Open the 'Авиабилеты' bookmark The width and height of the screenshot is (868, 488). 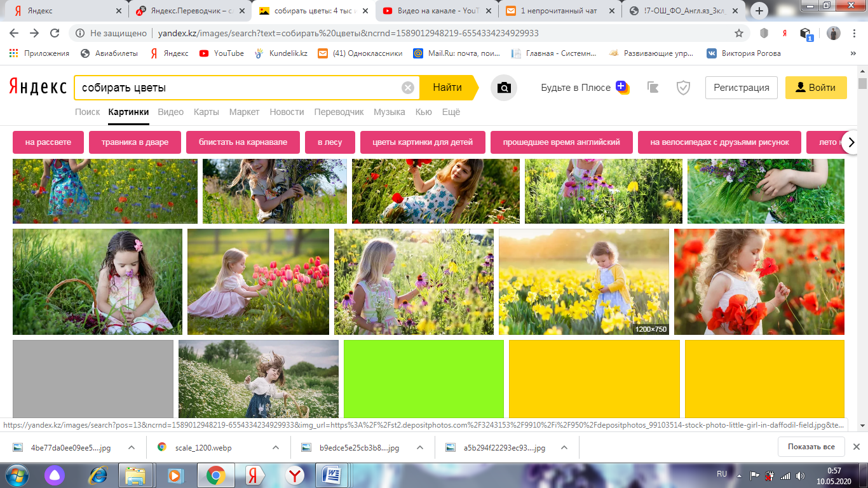pos(109,53)
